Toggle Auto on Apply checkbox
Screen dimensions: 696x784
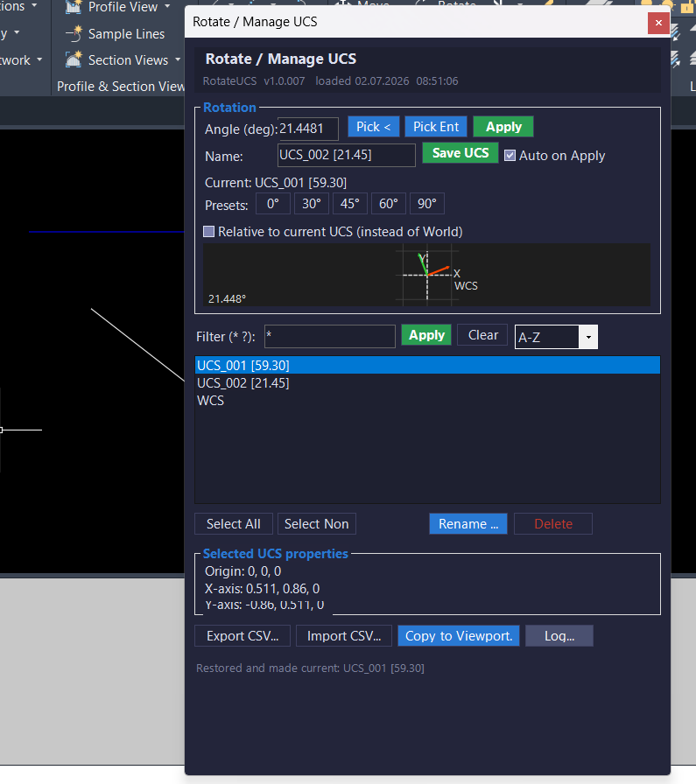coord(510,156)
